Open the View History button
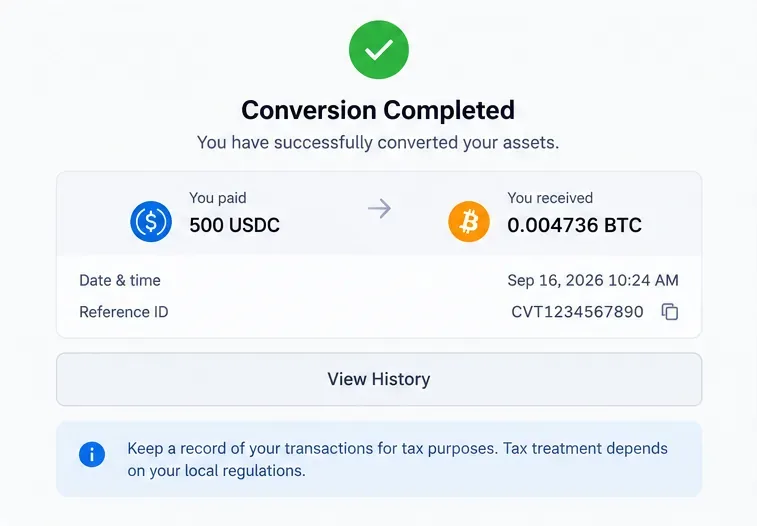 click(x=379, y=379)
